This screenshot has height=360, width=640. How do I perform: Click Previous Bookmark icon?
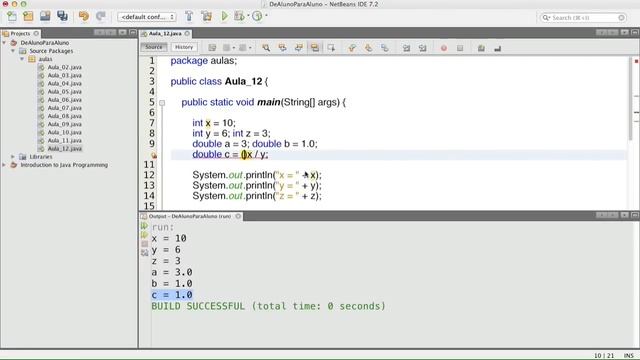pyautogui.click(x=352, y=48)
